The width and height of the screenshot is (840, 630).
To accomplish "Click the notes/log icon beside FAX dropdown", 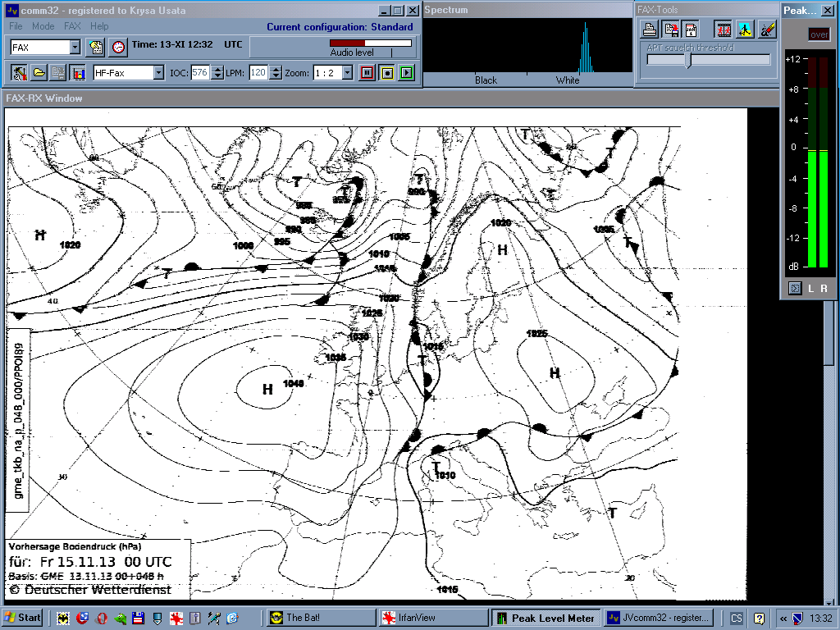I will point(96,47).
